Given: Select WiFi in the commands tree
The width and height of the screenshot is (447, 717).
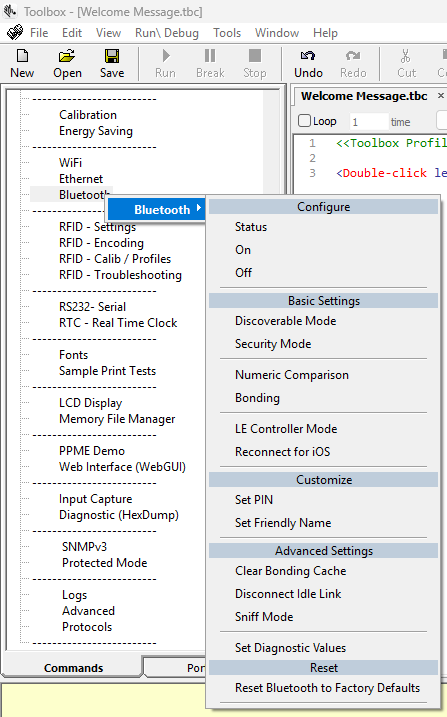Looking at the screenshot, I should click(70, 163).
